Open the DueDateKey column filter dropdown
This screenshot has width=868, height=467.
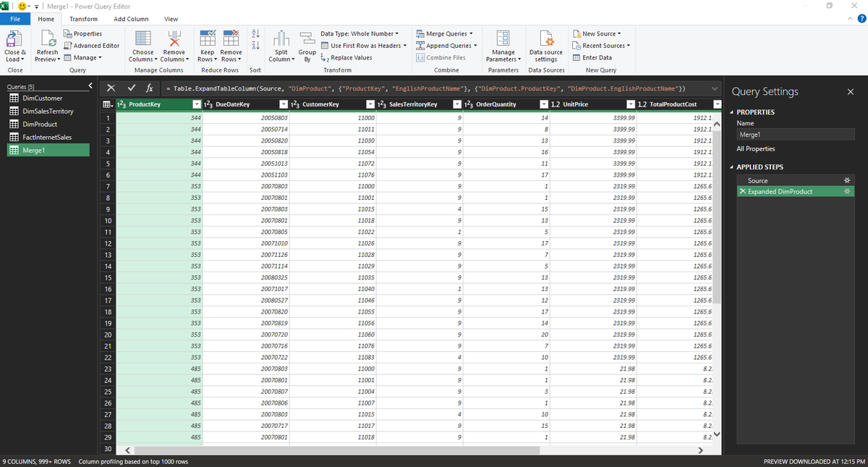click(x=285, y=105)
